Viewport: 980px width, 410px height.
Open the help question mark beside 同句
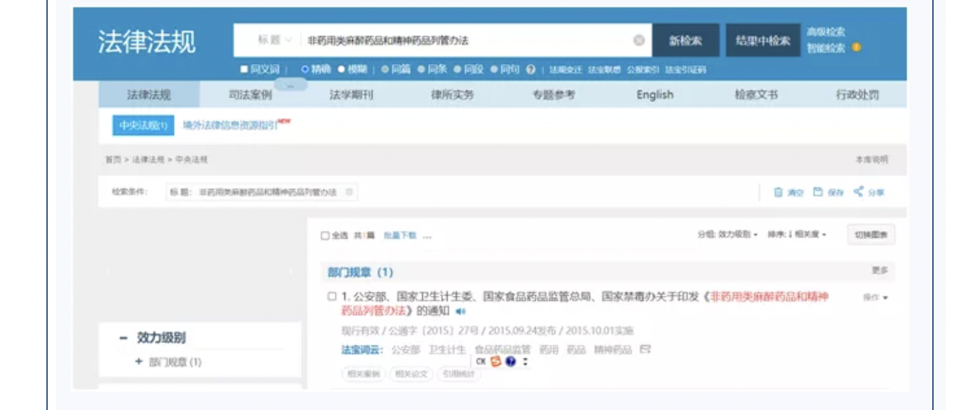click(531, 69)
